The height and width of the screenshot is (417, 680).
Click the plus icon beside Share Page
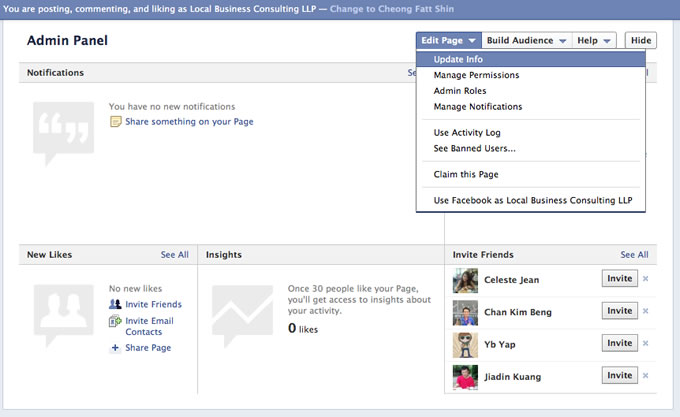click(115, 348)
